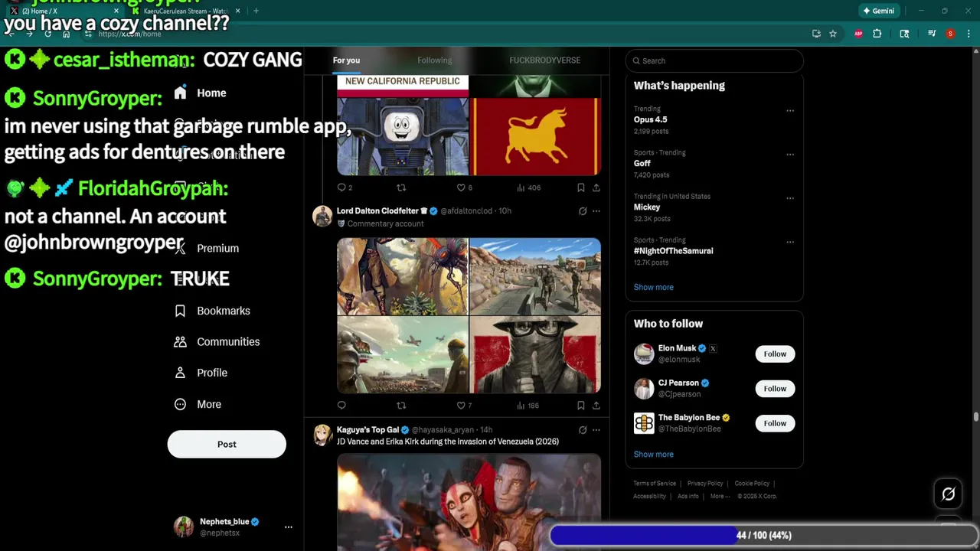Switch to the For you tab
980x551 pixels.
click(x=346, y=60)
